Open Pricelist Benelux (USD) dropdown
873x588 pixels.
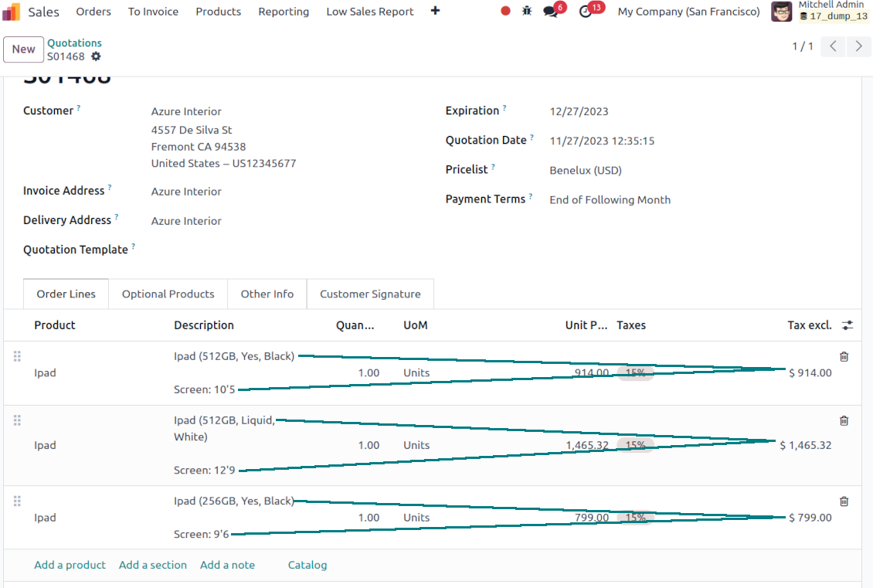point(586,171)
